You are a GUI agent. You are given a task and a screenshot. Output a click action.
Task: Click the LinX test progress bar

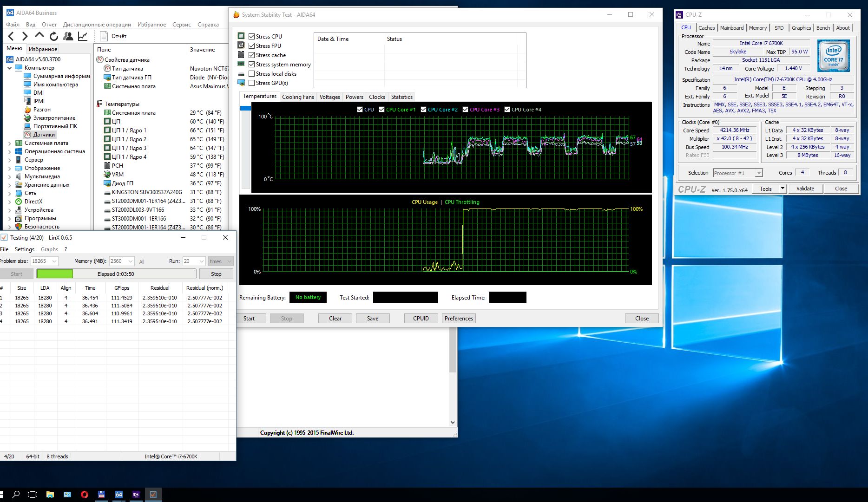click(116, 274)
